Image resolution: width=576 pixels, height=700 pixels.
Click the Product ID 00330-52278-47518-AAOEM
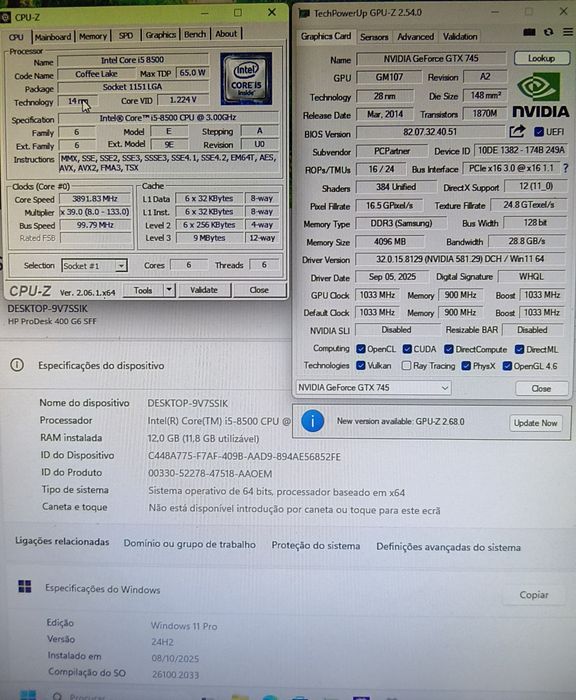(210, 474)
